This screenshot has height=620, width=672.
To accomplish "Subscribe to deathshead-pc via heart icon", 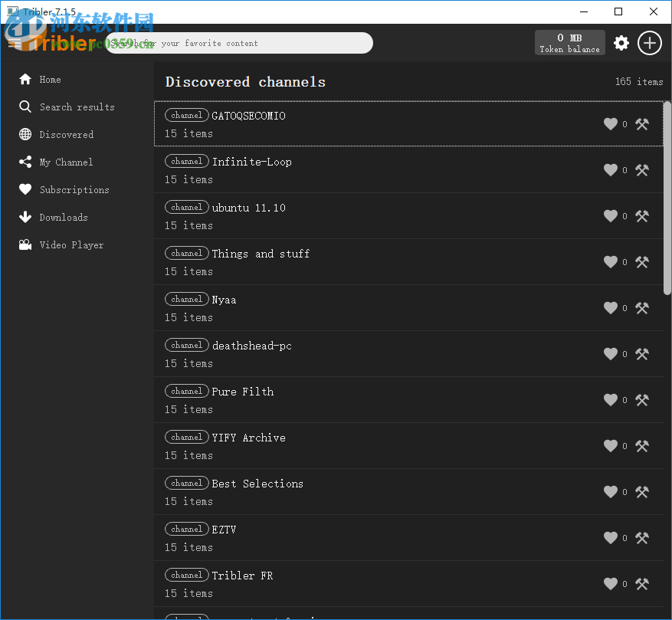I will (x=610, y=354).
